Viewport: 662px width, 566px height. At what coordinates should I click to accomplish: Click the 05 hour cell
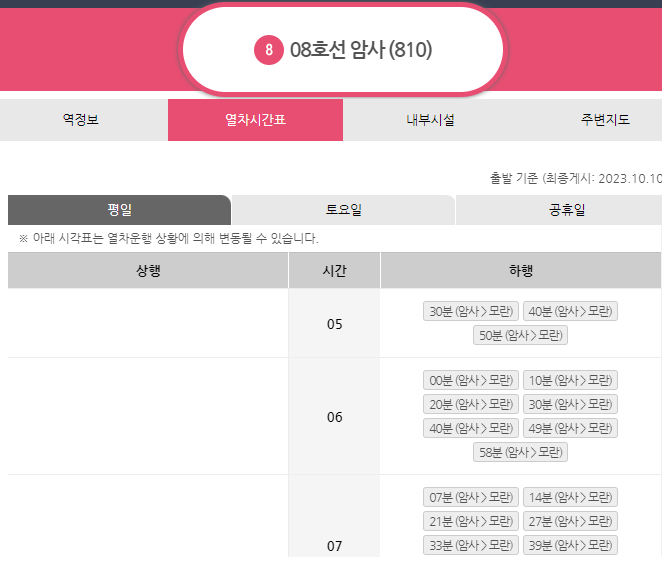[x=334, y=323]
